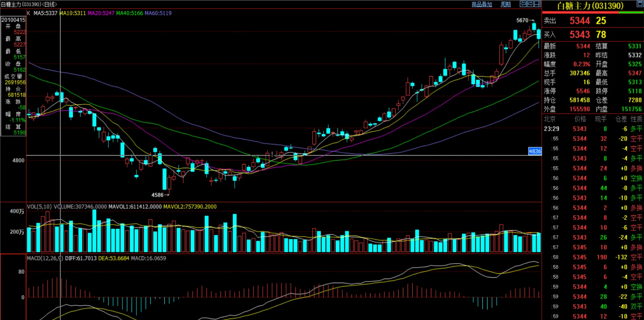Click the DIFF:61.7013 value
Image resolution: width=644 pixels, height=320 pixels.
click(x=81, y=259)
